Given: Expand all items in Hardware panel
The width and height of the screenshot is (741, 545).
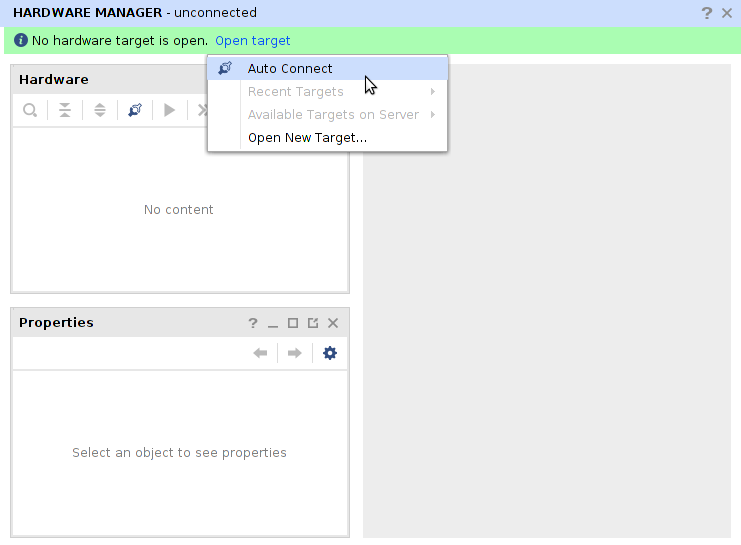Looking at the screenshot, I should pyautogui.click(x=100, y=110).
